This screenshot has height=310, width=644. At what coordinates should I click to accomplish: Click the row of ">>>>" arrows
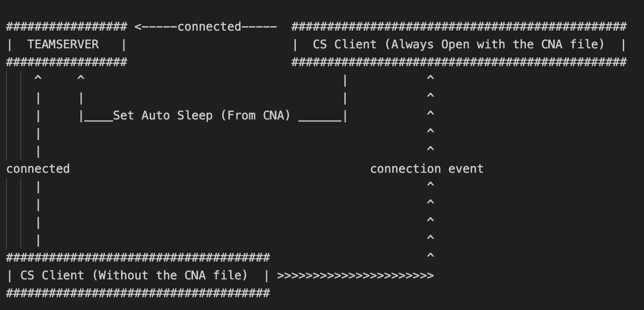[x=355, y=275]
